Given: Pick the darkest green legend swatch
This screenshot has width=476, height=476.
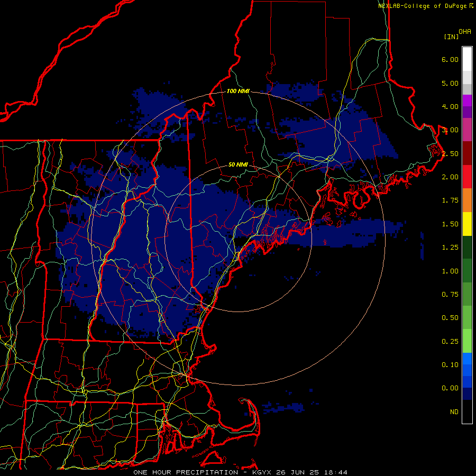Looking at the screenshot, I should click(x=467, y=248).
